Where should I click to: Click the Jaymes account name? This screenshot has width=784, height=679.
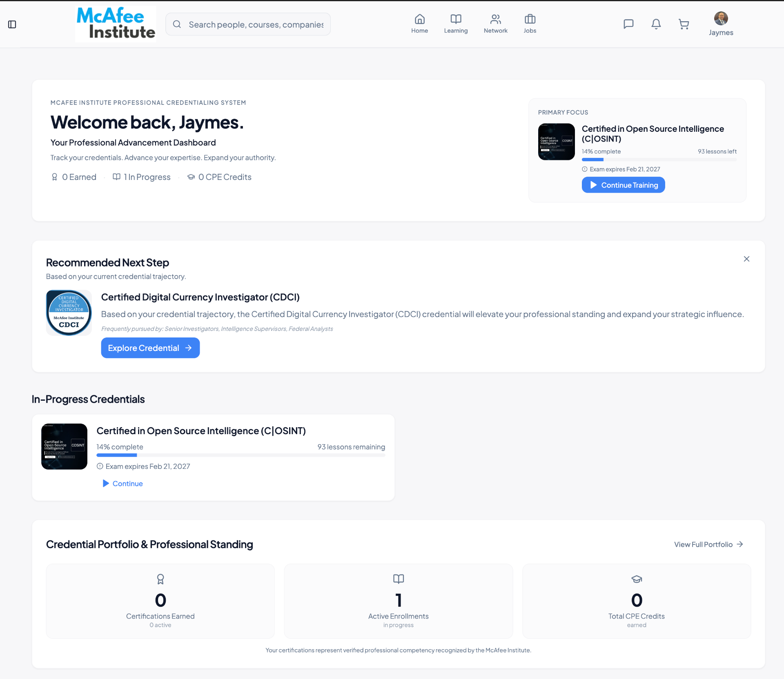pos(721,33)
